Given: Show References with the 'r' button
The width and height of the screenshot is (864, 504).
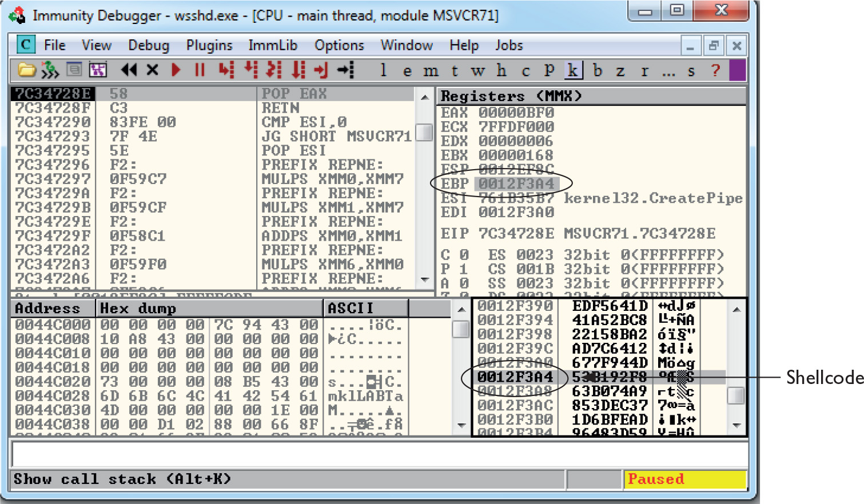Looking at the screenshot, I should pos(644,71).
